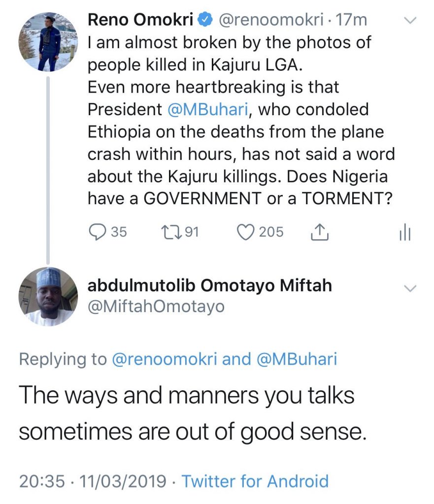
Task: Like the tweet with heart icon
Action: tap(245, 231)
